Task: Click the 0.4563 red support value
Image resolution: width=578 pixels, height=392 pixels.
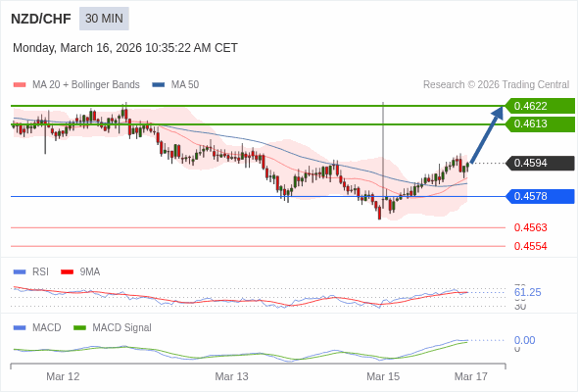Action: click(530, 227)
